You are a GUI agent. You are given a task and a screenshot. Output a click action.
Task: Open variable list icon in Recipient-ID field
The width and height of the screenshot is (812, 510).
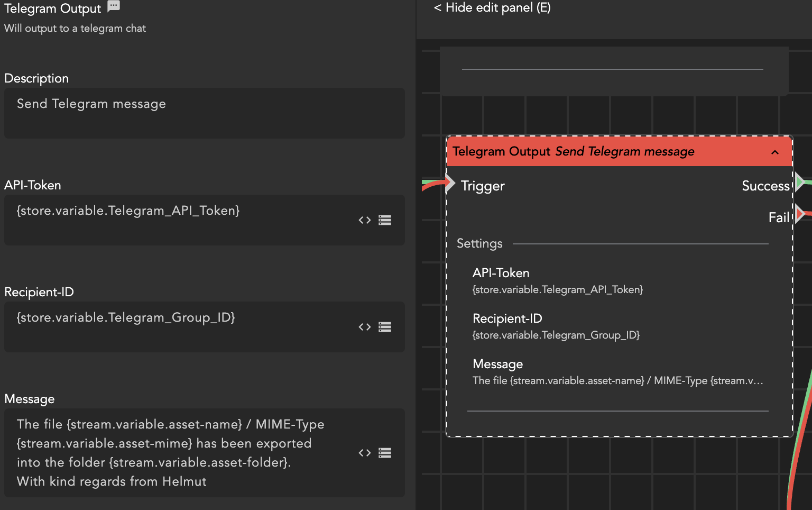coord(385,327)
